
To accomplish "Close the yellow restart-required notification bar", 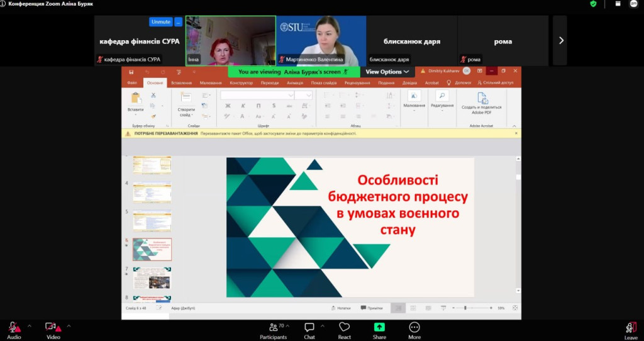I will [x=516, y=133].
